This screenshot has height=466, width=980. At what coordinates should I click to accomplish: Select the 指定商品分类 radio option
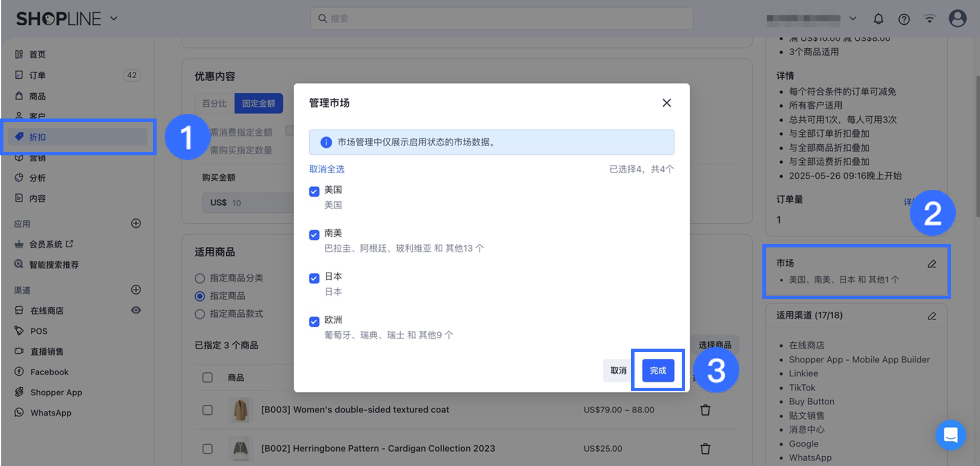pos(200,278)
